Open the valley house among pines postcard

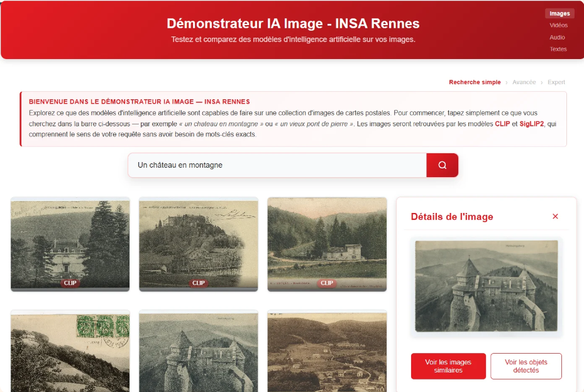[327, 244]
